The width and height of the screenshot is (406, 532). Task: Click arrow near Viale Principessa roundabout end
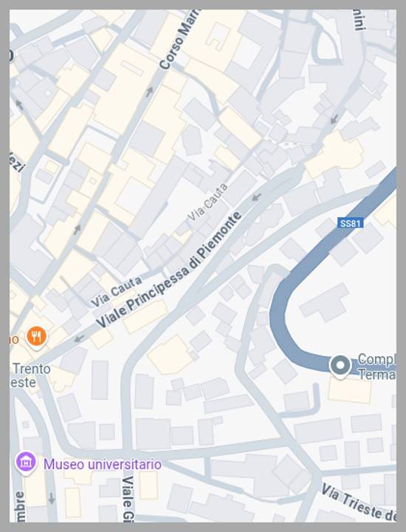tap(257, 197)
